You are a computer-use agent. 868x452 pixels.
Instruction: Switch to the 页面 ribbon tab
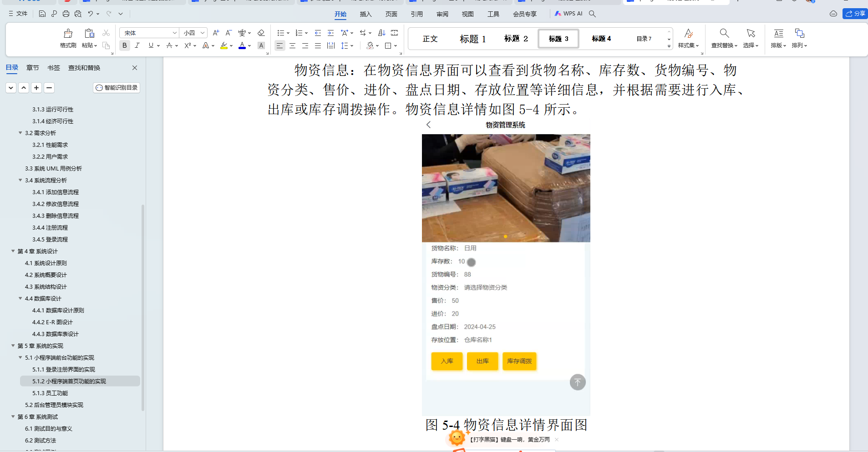[x=391, y=14]
